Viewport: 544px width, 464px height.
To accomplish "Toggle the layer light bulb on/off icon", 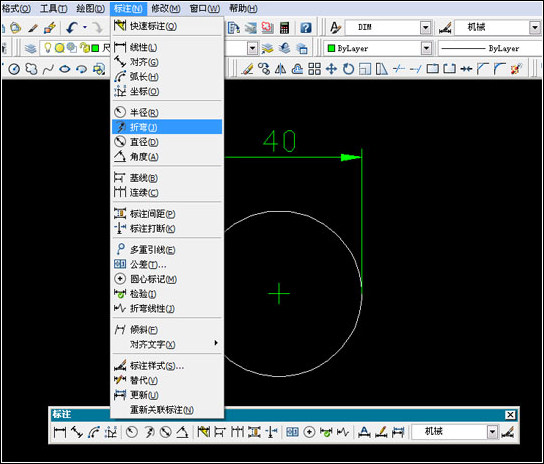I will (x=48, y=48).
